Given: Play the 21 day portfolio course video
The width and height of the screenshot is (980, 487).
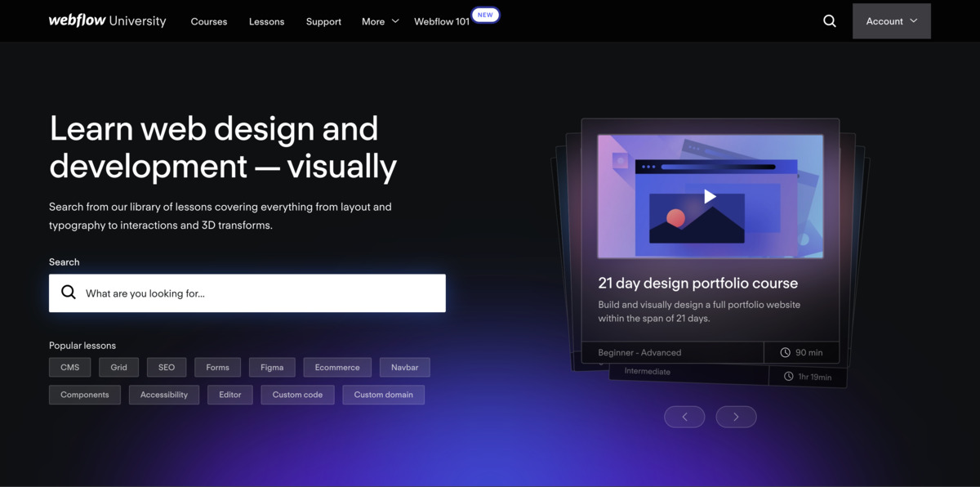Looking at the screenshot, I should pyautogui.click(x=710, y=196).
